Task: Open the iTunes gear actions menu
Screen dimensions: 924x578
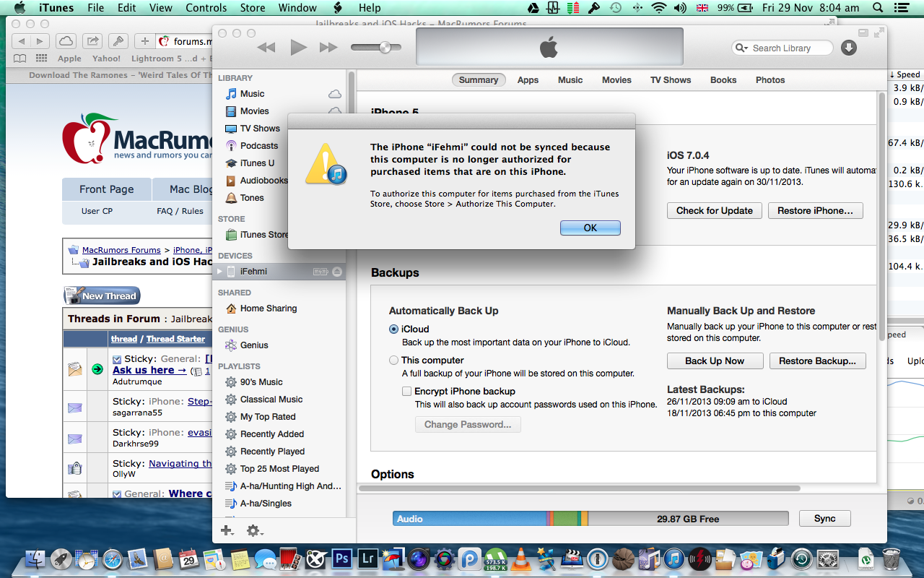Action: [255, 531]
